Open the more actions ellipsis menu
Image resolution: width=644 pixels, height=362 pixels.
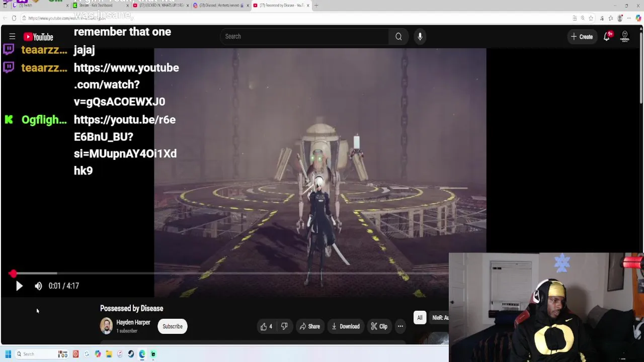coord(400,326)
